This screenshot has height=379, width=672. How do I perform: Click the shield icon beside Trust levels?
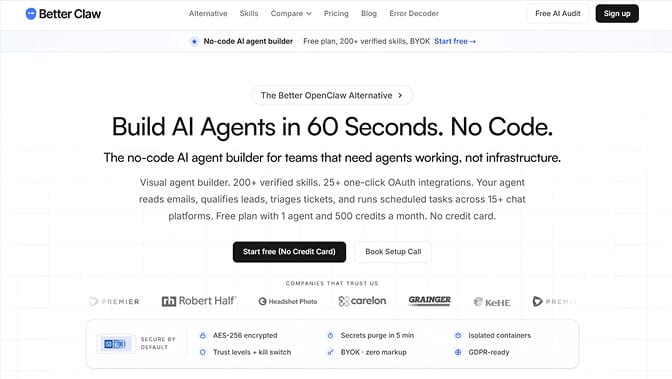pos(203,352)
